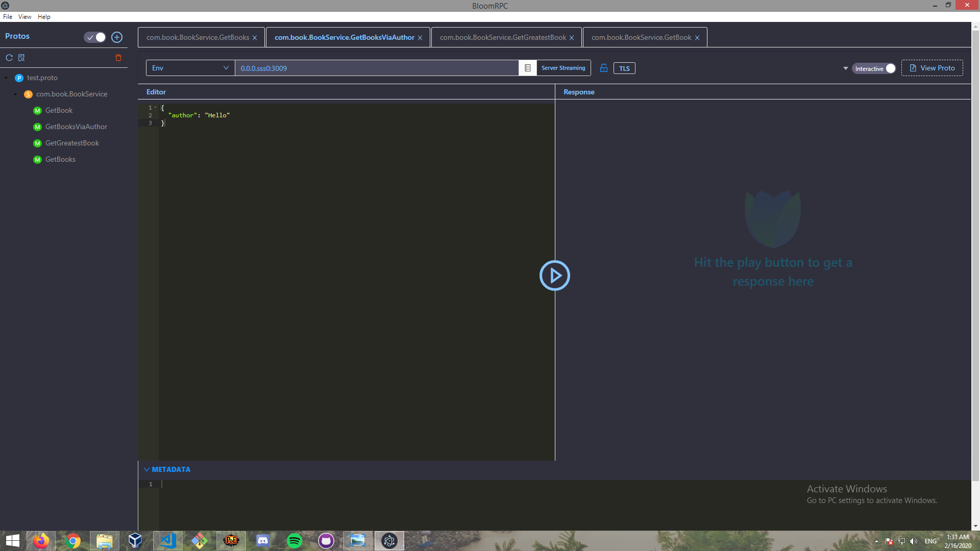Open the View Proto panel
Screen dimensions: 980x551
tap(933, 67)
